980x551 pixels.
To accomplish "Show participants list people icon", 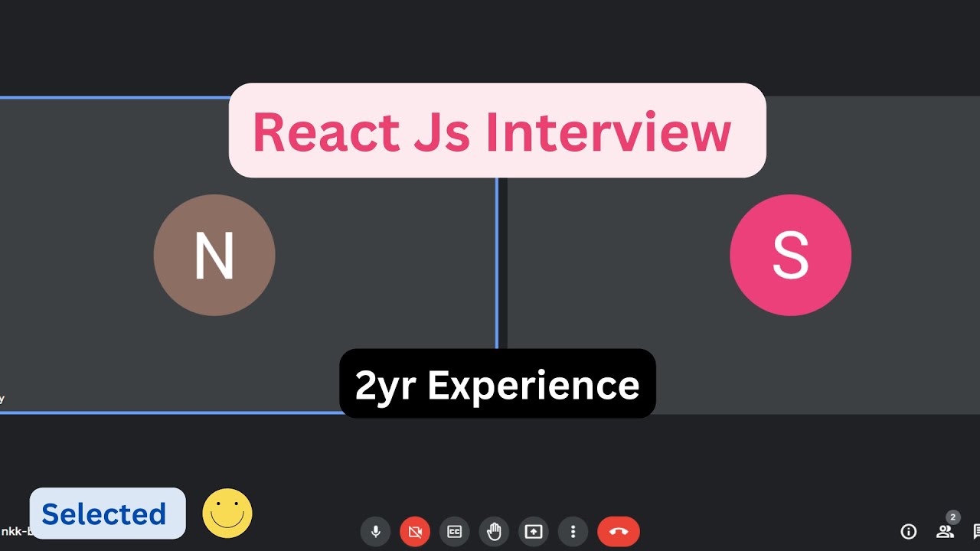I will click(946, 531).
